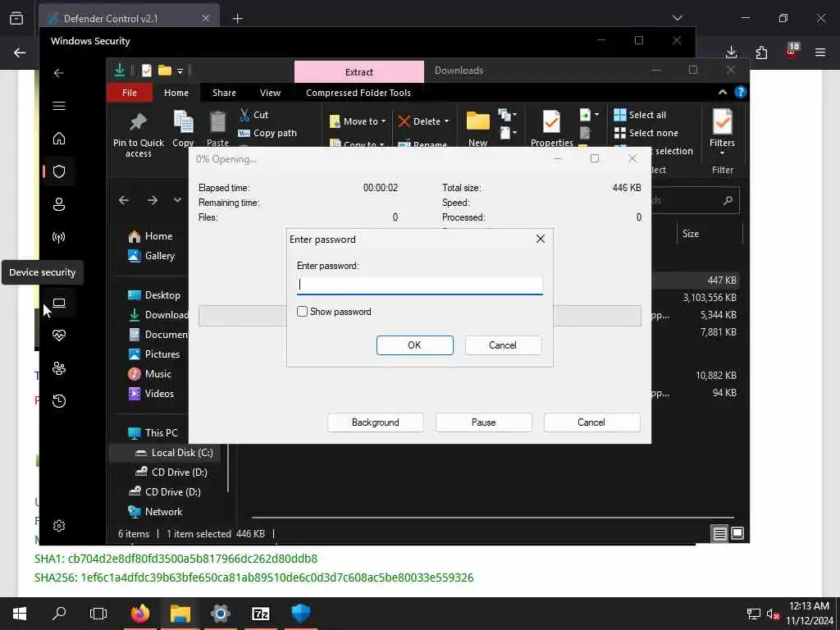This screenshot has height=630, width=840.
Task: Open Home in Windows Security sidebar
Action: coord(59,138)
